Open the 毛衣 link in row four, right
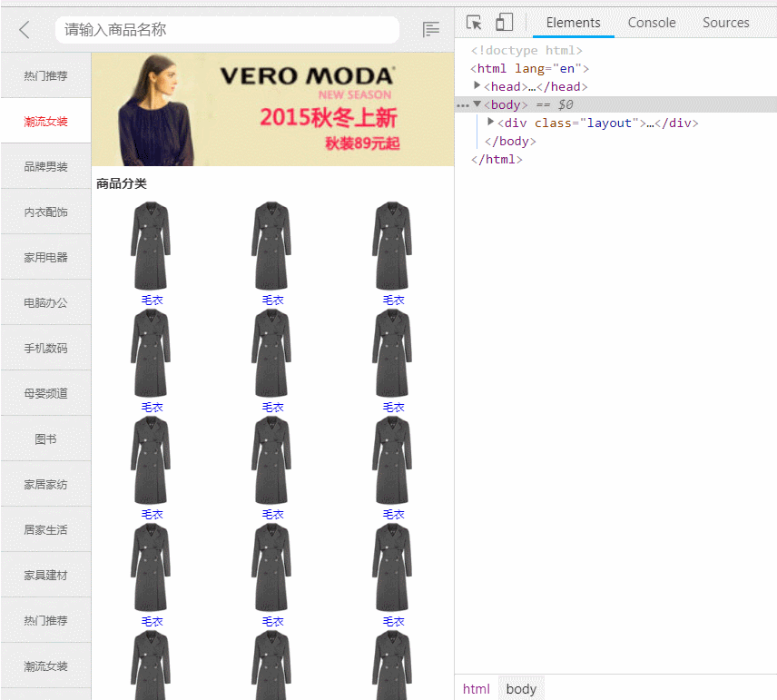 click(x=393, y=621)
